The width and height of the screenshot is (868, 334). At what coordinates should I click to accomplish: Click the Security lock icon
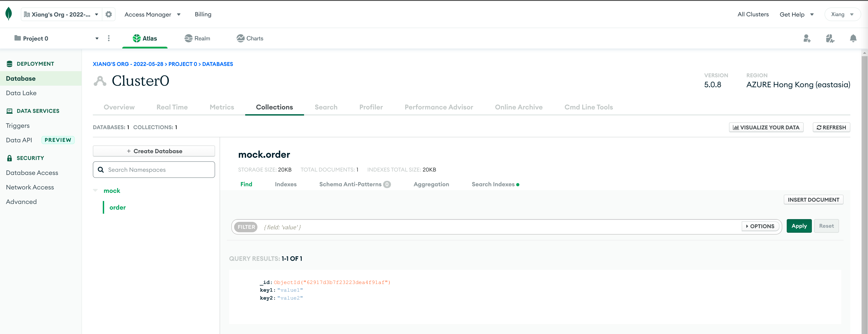[10, 158]
